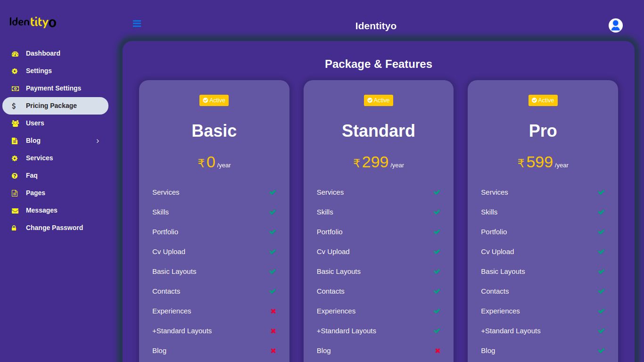Viewport: 644px width, 362px height.
Task: Go to the Services sidebar page
Action: [x=40, y=158]
